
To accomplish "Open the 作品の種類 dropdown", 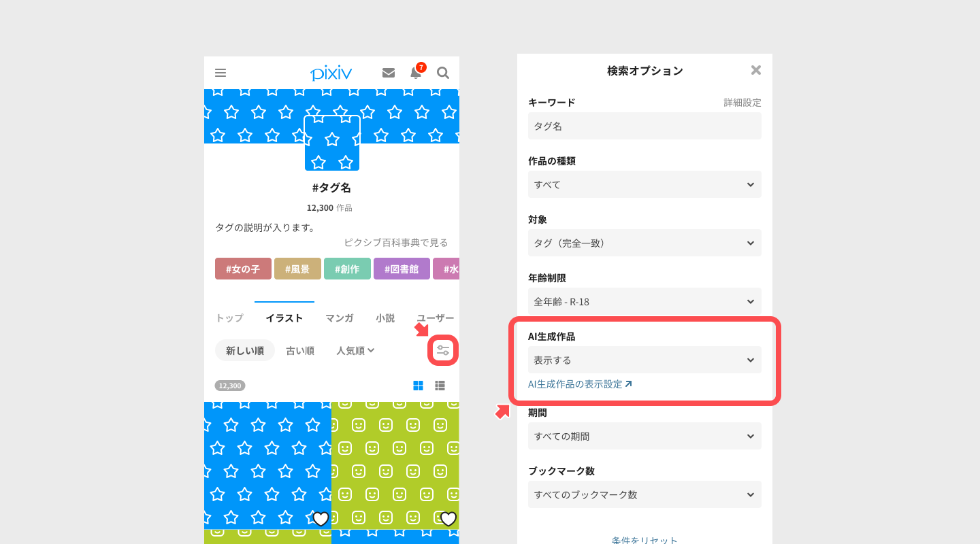I will coord(644,184).
